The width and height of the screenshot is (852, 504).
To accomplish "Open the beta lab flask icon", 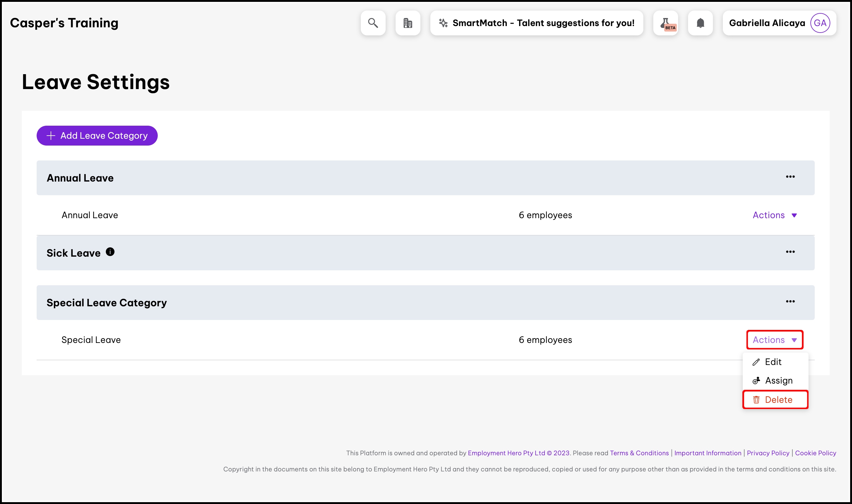I will (x=665, y=23).
